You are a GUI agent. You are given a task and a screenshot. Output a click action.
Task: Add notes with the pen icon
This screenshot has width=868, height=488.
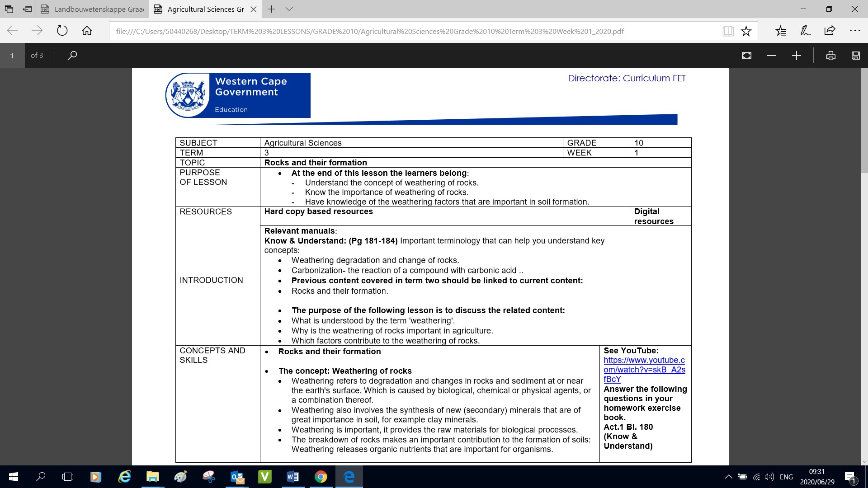coord(805,31)
